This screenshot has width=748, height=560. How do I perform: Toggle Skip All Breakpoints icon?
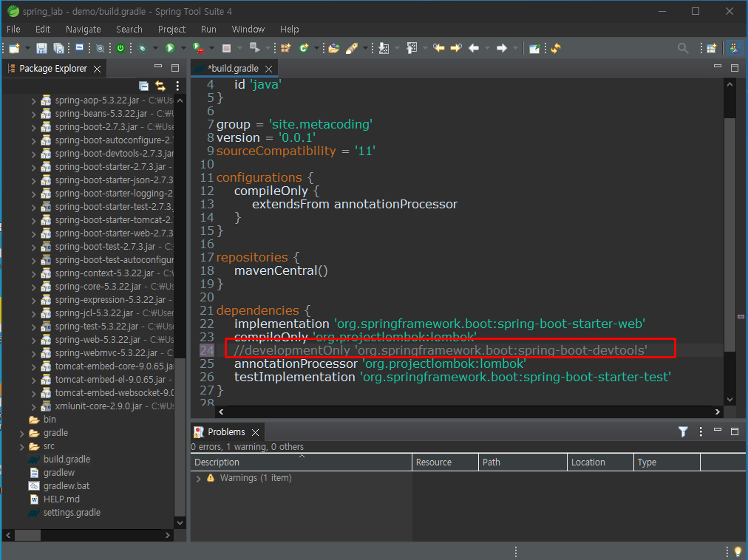coord(100,48)
